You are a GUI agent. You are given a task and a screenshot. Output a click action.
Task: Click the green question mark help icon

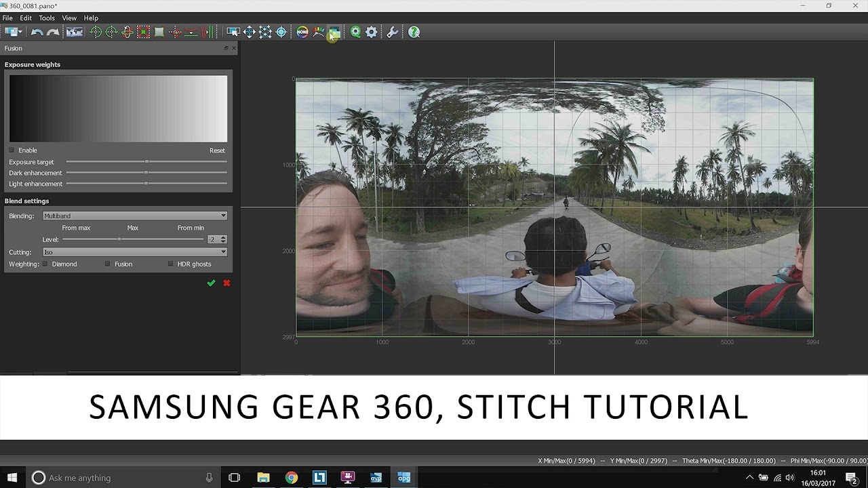[x=414, y=32]
